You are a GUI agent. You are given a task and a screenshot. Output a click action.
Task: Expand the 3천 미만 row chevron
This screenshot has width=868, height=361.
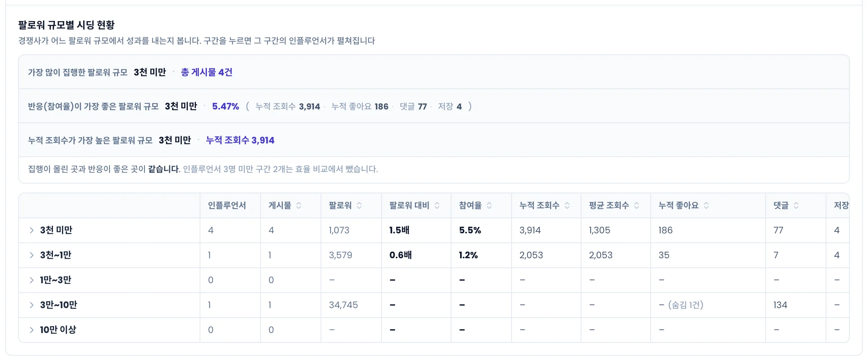(32, 230)
